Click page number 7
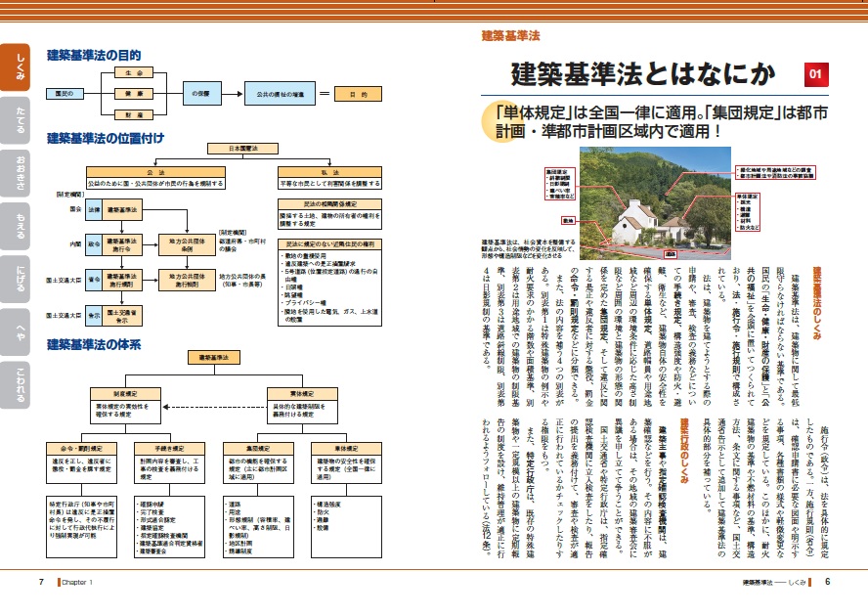Image resolution: width=868 pixels, height=616 pixels. (x=41, y=582)
